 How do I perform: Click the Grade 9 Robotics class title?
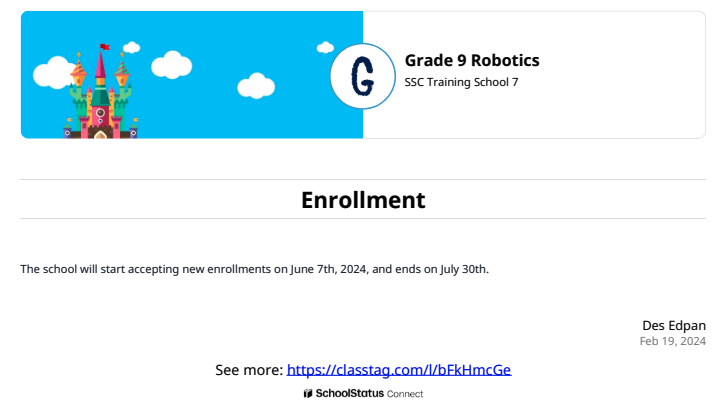coord(472,60)
